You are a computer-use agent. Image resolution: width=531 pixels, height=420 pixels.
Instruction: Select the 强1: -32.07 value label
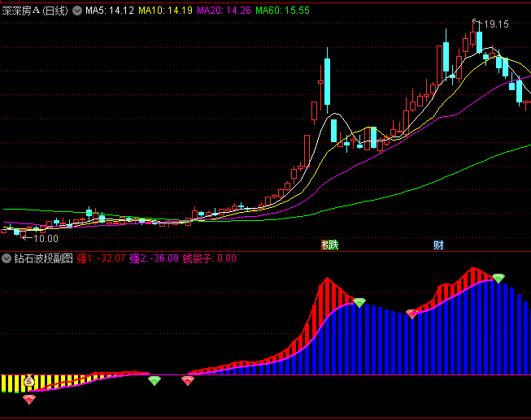click(101, 258)
